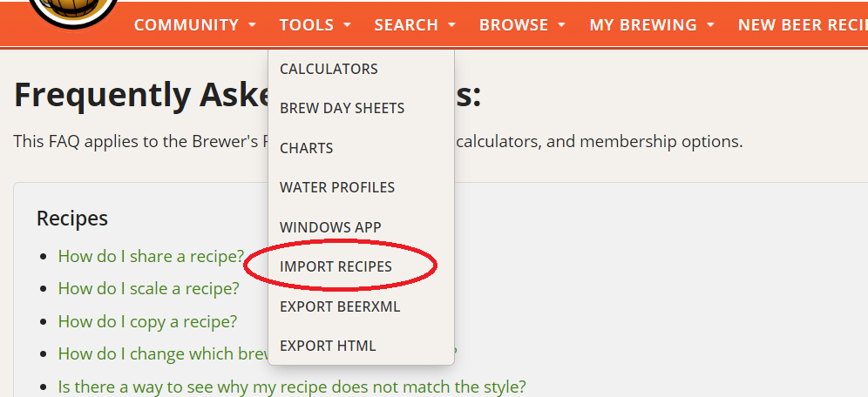The width and height of the screenshot is (868, 397).
Task: Select Water Profiles menu item
Action: point(336,187)
